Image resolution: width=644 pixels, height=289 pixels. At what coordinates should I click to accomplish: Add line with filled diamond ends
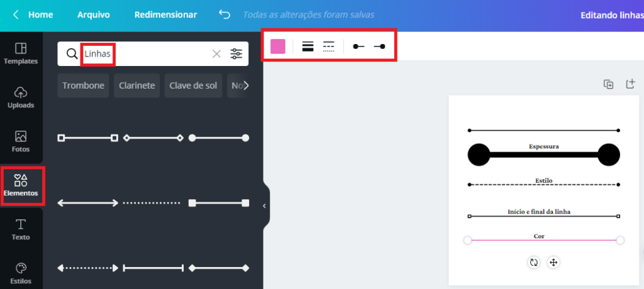pos(218,268)
